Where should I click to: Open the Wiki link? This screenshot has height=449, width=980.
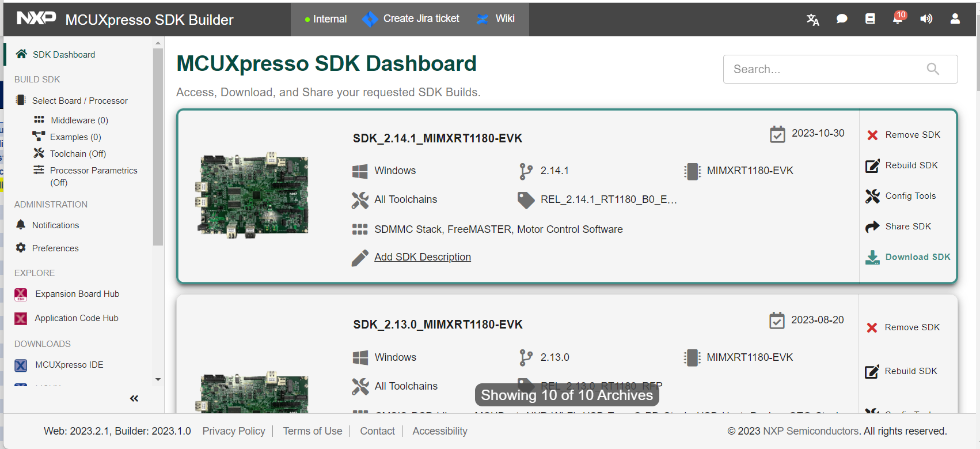tap(495, 18)
